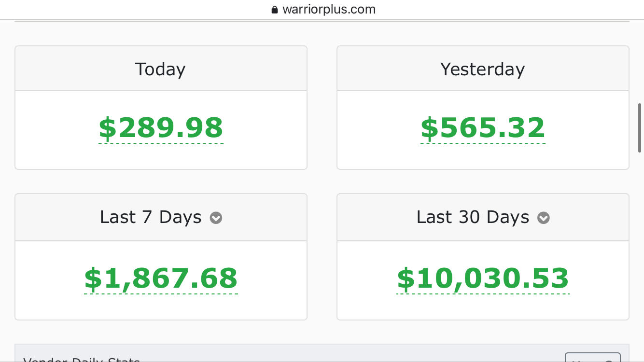This screenshot has height=362, width=644.
Task: Open yesterday's $565.32 earnings link
Action: point(483,128)
